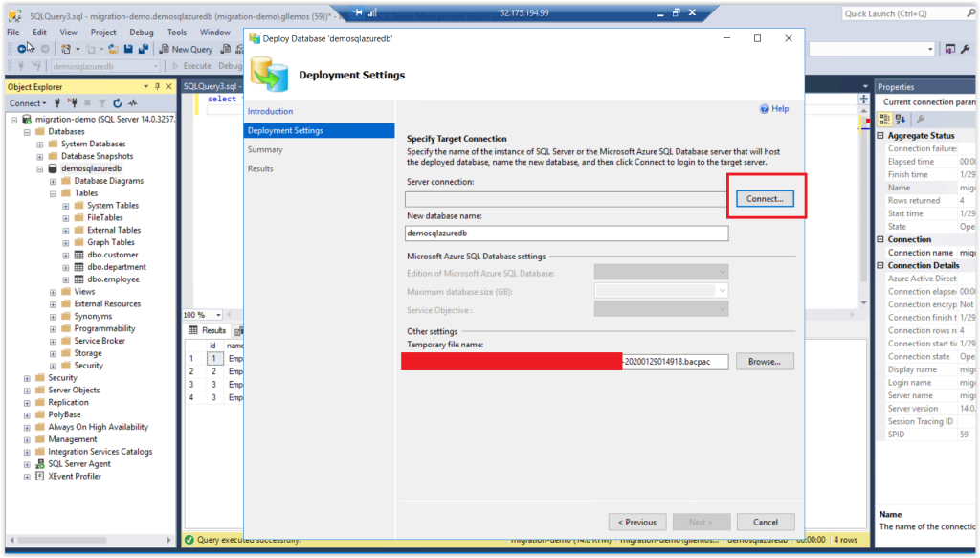Click the New Project toolbar icon
Screen dimensions: 980x558
66,49
